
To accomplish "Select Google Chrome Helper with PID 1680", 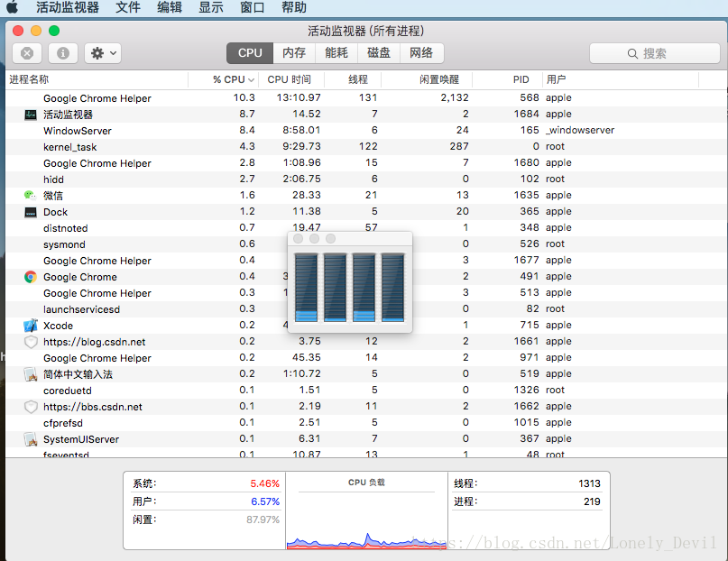I will point(366,163).
